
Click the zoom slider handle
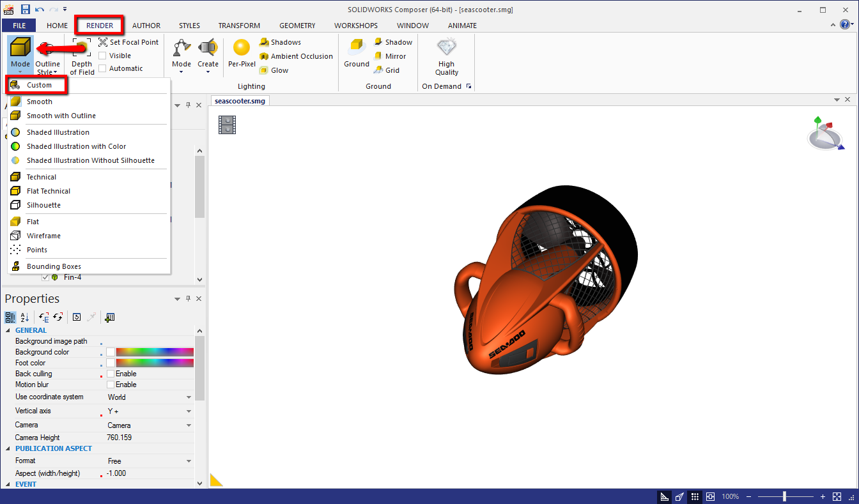(x=784, y=496)
